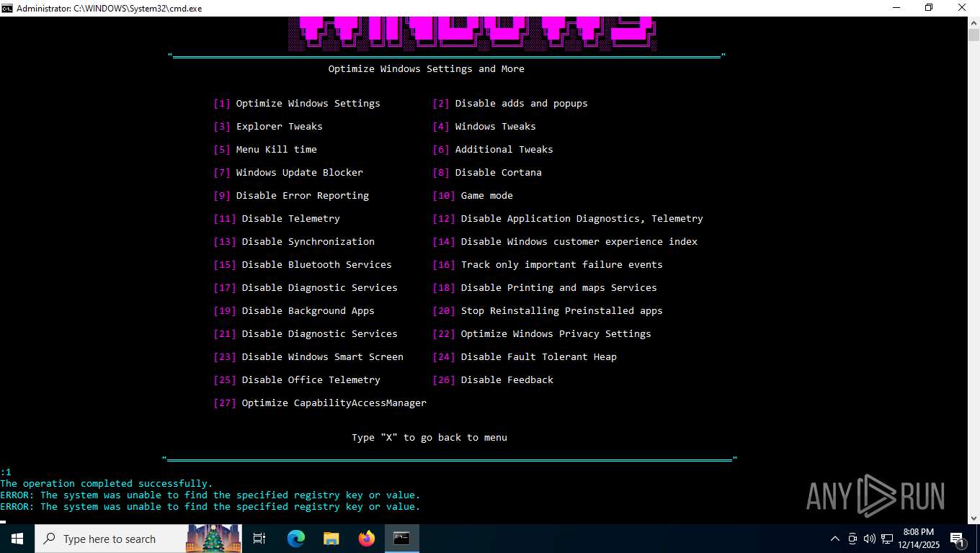Click "Disable Windows Smart Screen" option

click(x=322, y=357)
